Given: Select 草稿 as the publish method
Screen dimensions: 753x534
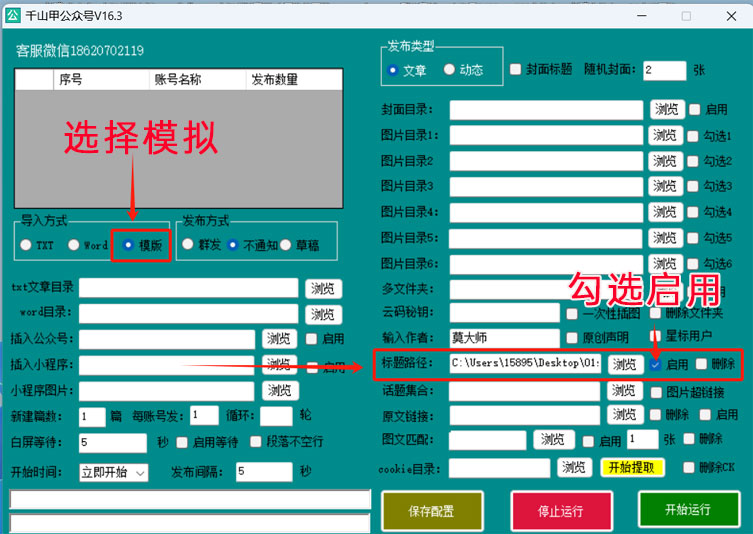Looking at the screenshot, I should [x=286, y=245].
